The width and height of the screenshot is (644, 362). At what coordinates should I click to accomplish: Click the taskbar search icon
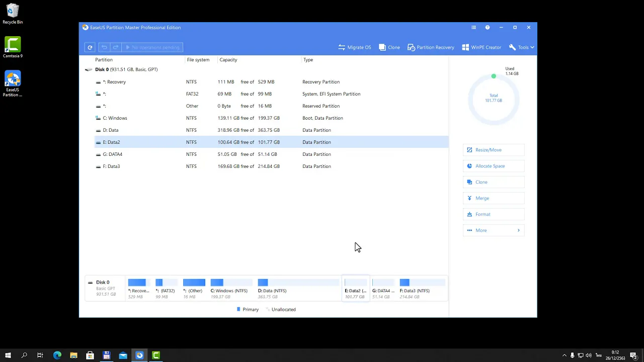point(24,355)
